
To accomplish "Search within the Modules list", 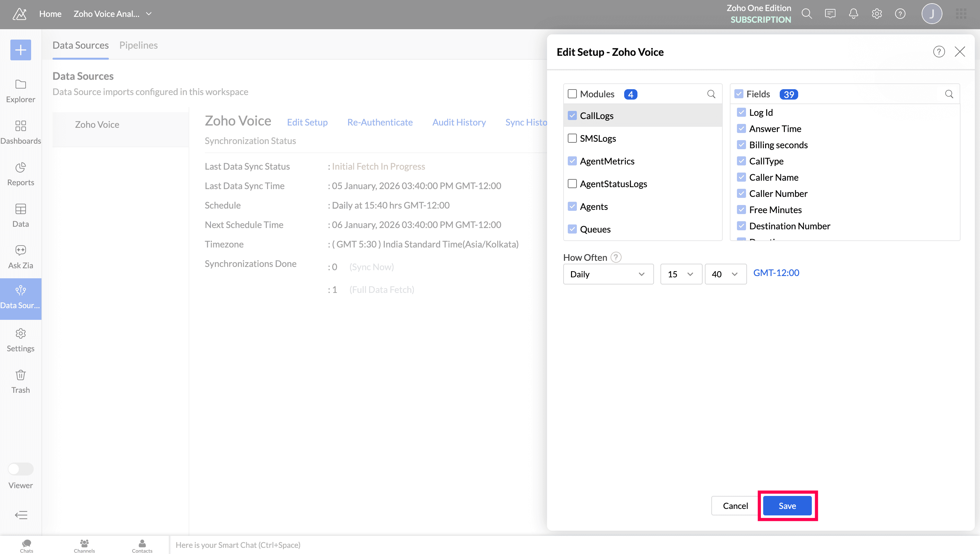I will point(711,94).
